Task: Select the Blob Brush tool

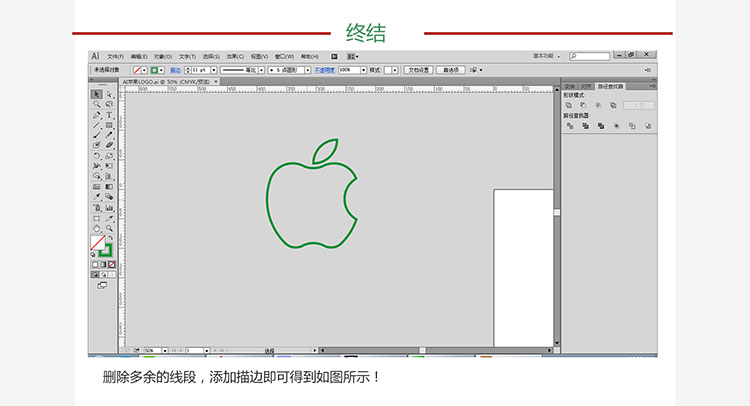Action: tap(97, 145)
